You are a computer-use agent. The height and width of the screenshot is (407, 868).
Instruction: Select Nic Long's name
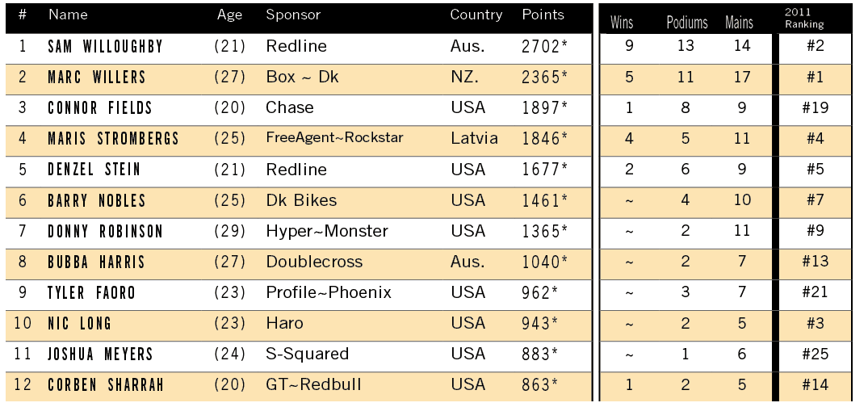79,324
